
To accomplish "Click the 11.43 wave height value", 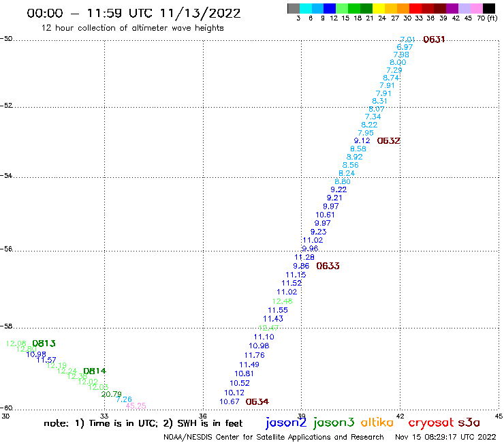I will point(273,319).
